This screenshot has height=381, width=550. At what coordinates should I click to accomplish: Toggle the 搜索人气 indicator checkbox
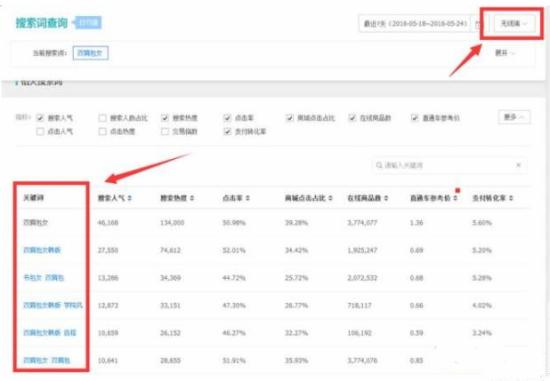[x=40, y=118]
